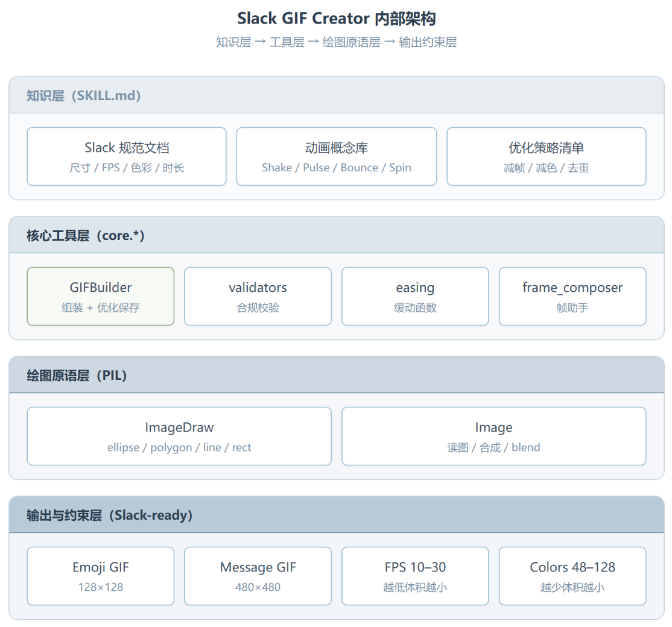Image resolution: width=672 pixels, height=627 pixels.
Task: Open the 'Slack 规范文档' card
Action: coord(127,156)
